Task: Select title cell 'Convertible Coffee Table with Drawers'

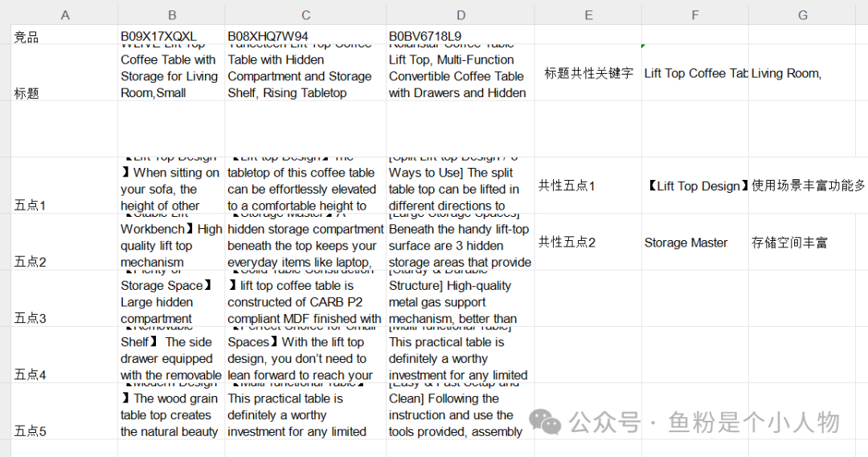Action: click(461, 72)
